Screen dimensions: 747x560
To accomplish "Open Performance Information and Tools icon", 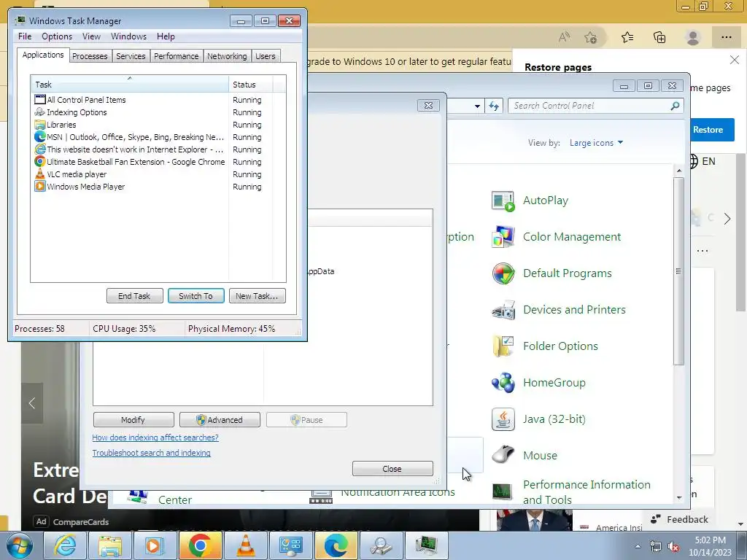I will [503, 491].
